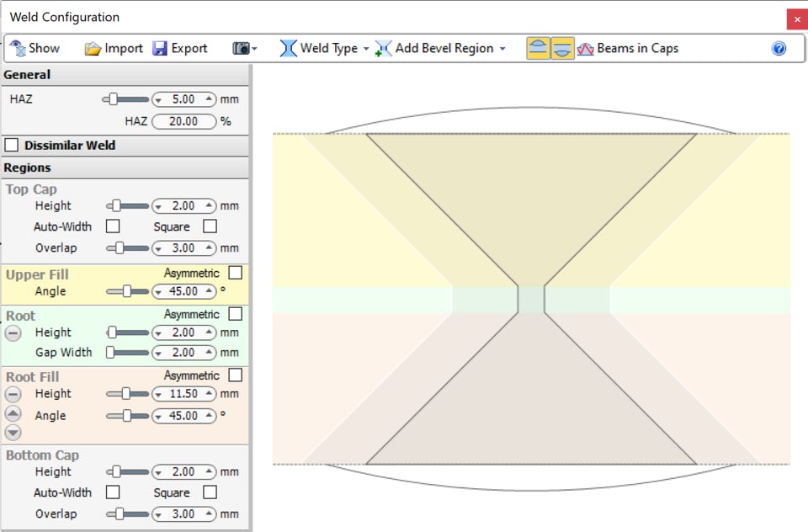Enable Root Fill Asymmetric checkbox
Screen dimensions: 808x532
tap(235, 375)
